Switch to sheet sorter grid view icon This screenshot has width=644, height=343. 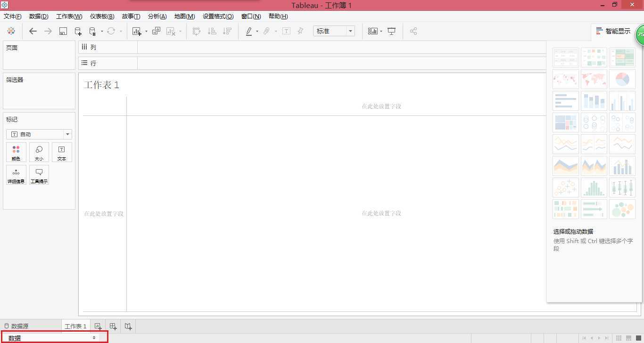tap(619, 338)
